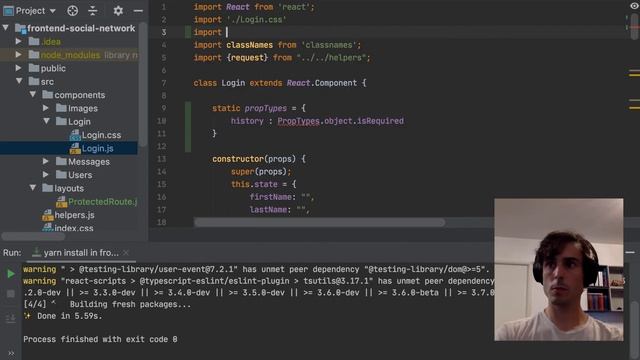
Task: Click 'Done in 5.59s.' console line
Action: click(x=69, y=316)
